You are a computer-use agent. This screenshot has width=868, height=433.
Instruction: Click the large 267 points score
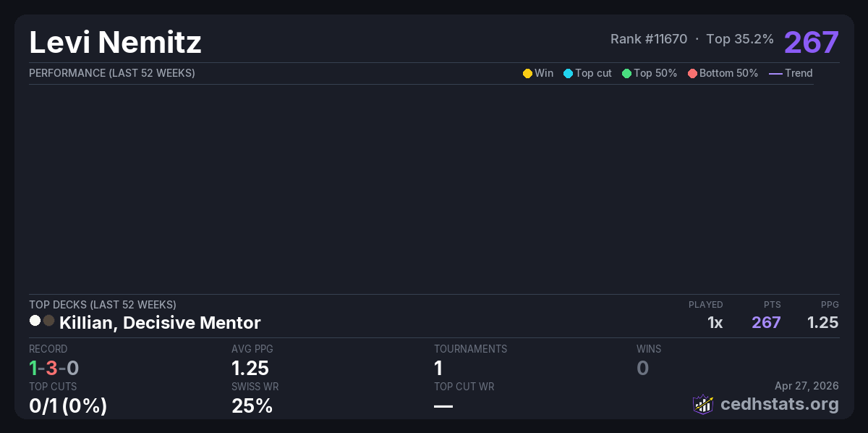coord(811,42)
